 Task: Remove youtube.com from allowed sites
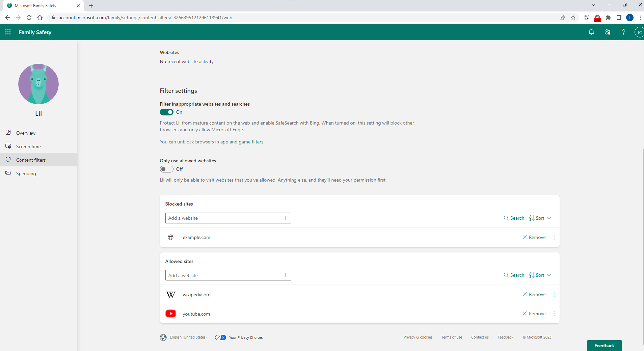[x=534, y=314]
